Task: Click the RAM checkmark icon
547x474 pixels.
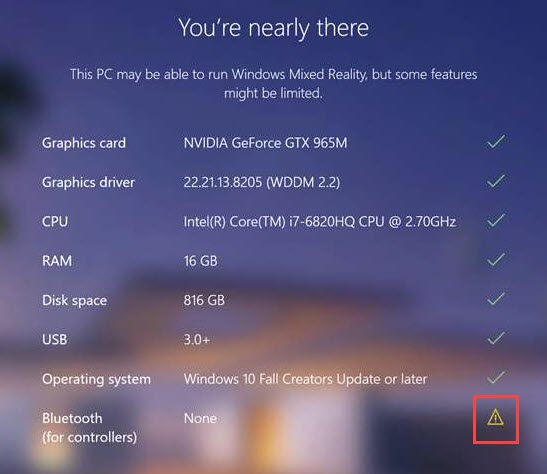Action: [x=496, y=259]
